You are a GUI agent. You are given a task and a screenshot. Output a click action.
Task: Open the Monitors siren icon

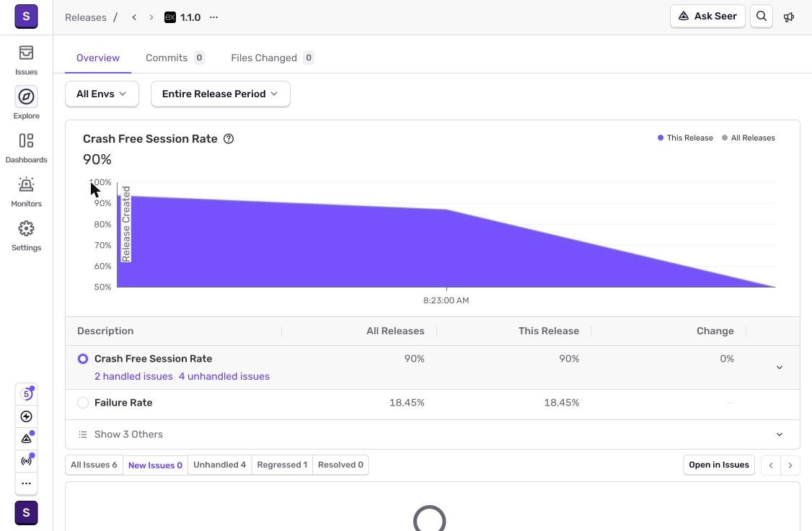[26, 184]
